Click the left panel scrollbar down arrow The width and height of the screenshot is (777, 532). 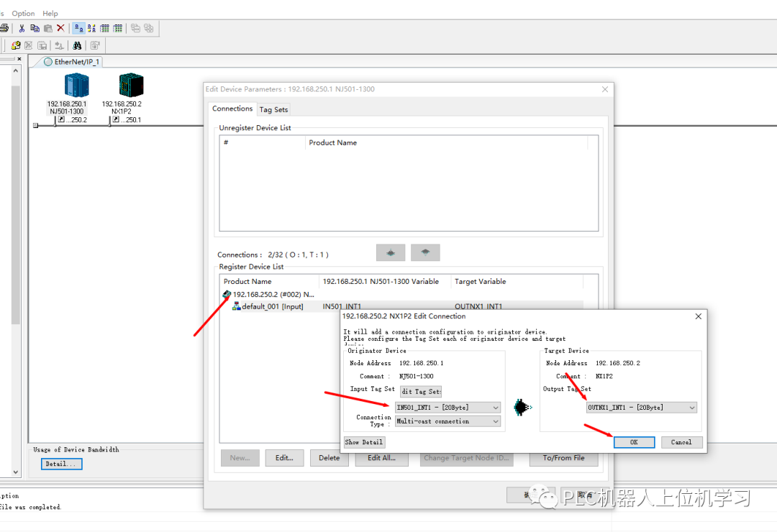point(15,472)
